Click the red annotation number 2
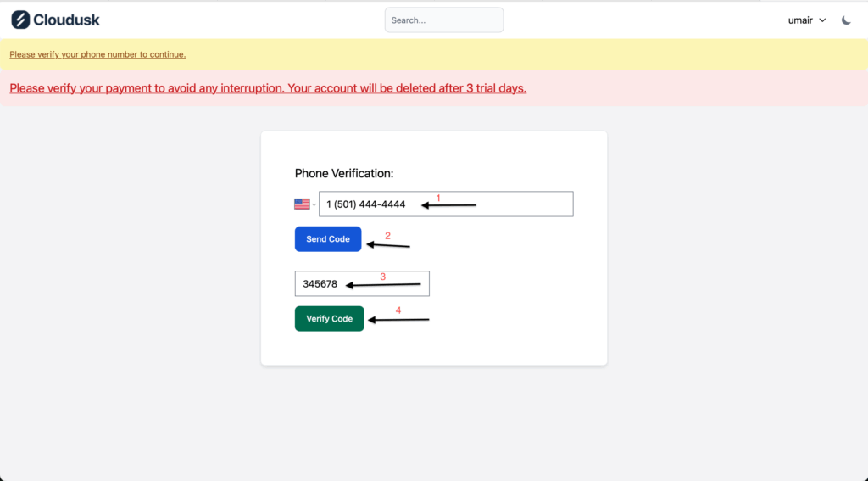This screenshot has width=868, height=481. tap(387, 236)
